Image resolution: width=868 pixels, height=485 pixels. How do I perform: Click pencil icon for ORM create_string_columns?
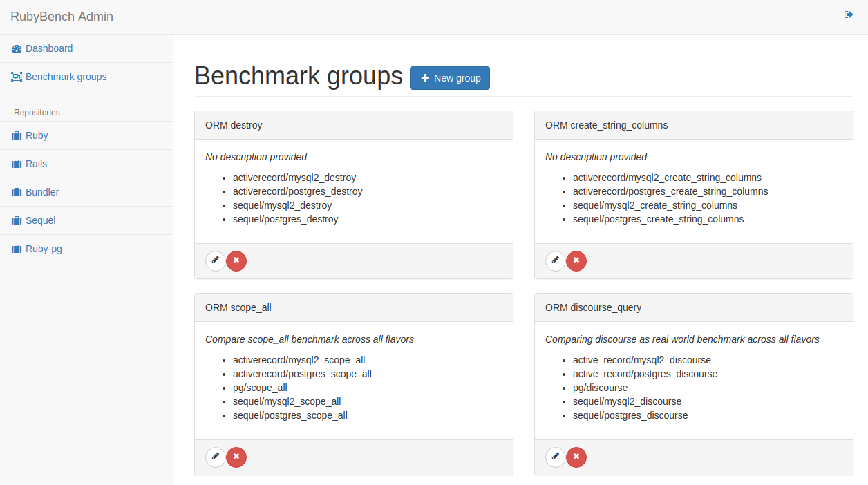(556, 261)
